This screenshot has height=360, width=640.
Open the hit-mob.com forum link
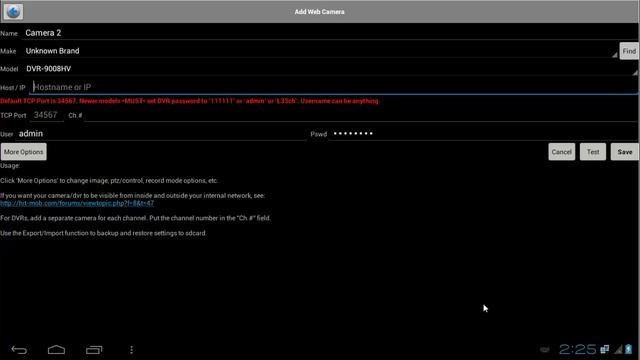tap(77, 203)
